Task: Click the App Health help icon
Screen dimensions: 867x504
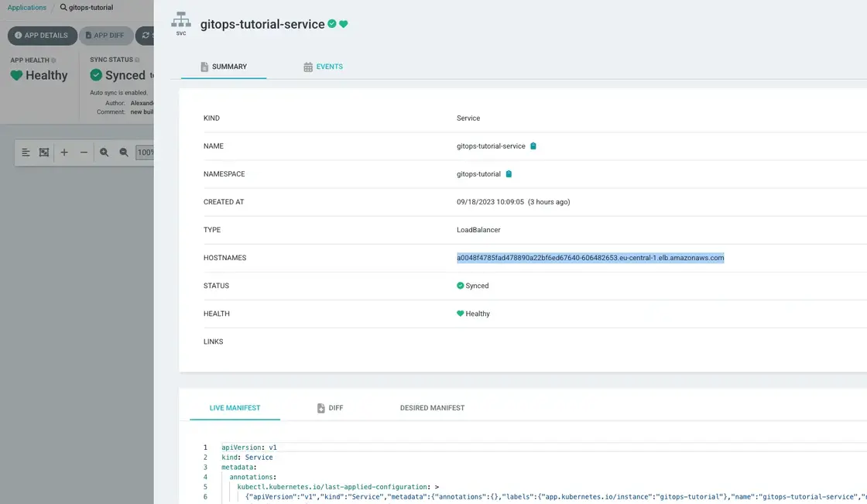Action: [x=53, y=60]
